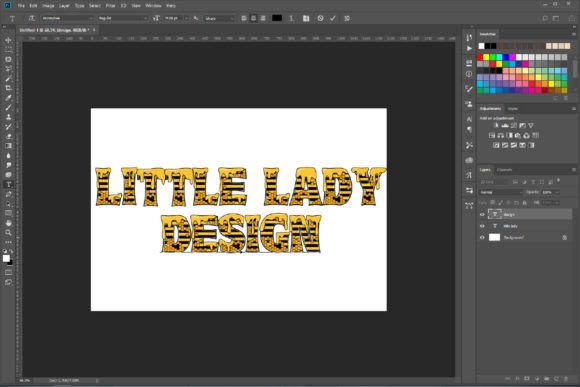Toggle layer filter switch in Layers panel
The image size is (580, 387).
[x=559, y=181]
